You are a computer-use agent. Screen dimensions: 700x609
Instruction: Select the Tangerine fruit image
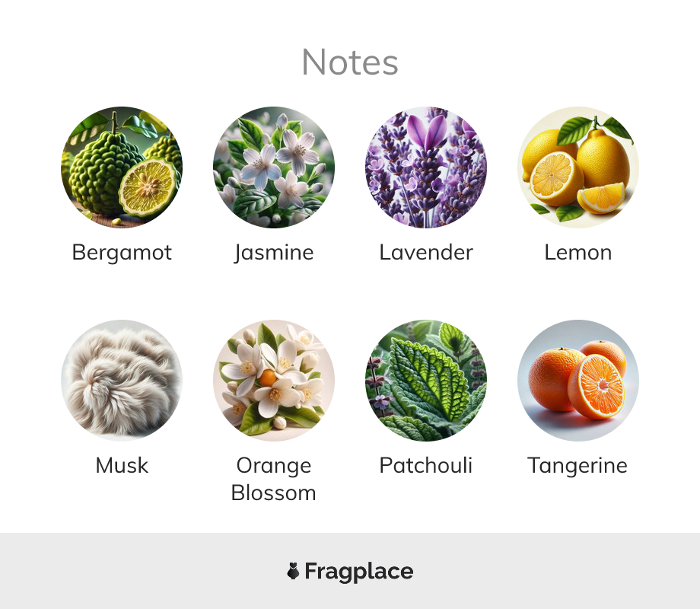578,380
